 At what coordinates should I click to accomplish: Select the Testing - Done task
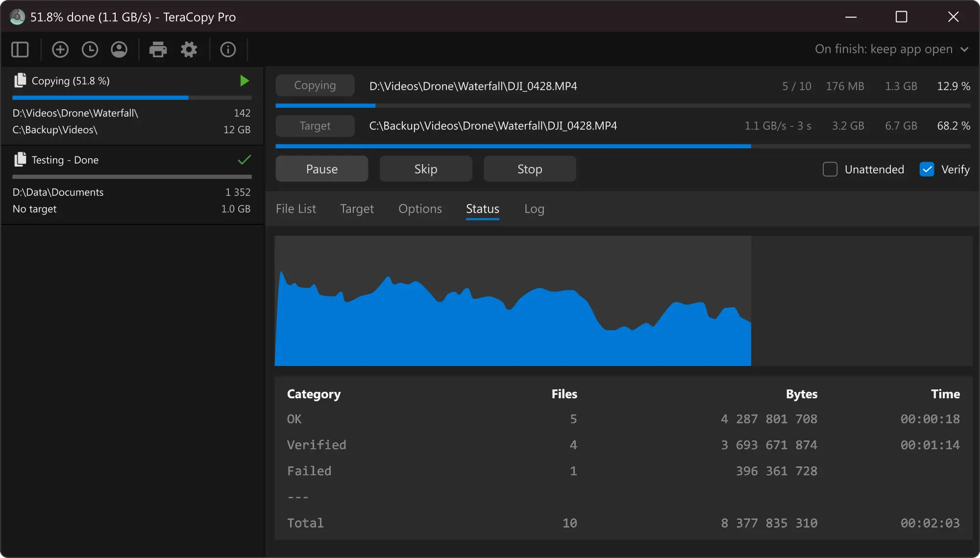98,160
